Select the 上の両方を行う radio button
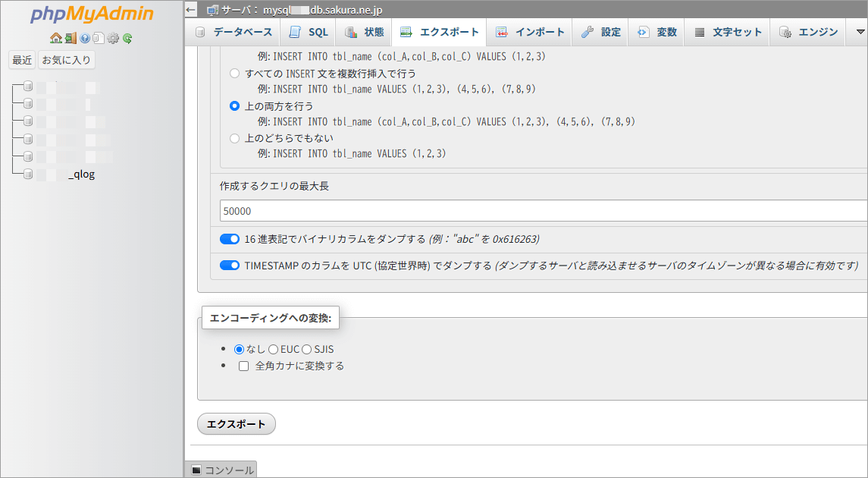Viewport: 868px width, 478px height. [x=235, y=105]
